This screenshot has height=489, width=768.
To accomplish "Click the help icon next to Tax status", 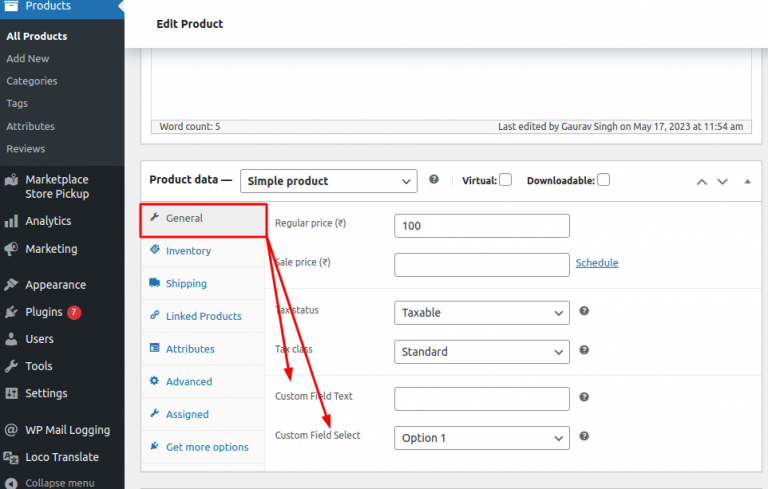I will coord(584,311).
